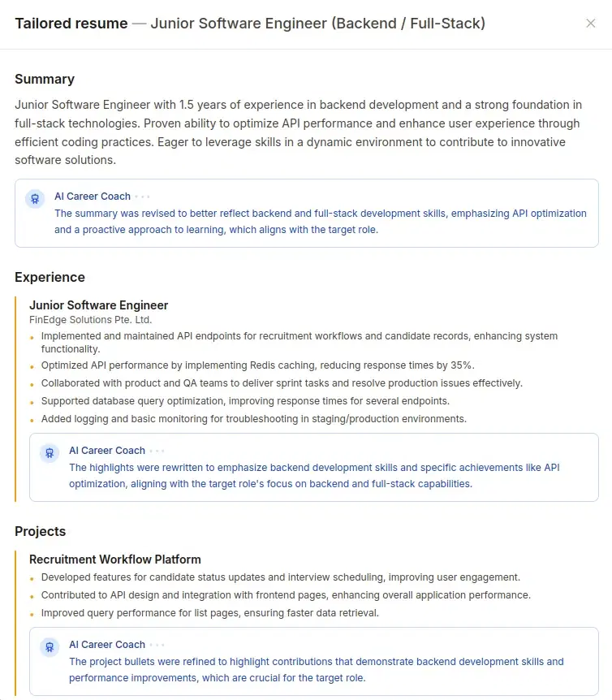Click the close X icon on the dialog
Screen dimensions: 612x700
point(592,23)
